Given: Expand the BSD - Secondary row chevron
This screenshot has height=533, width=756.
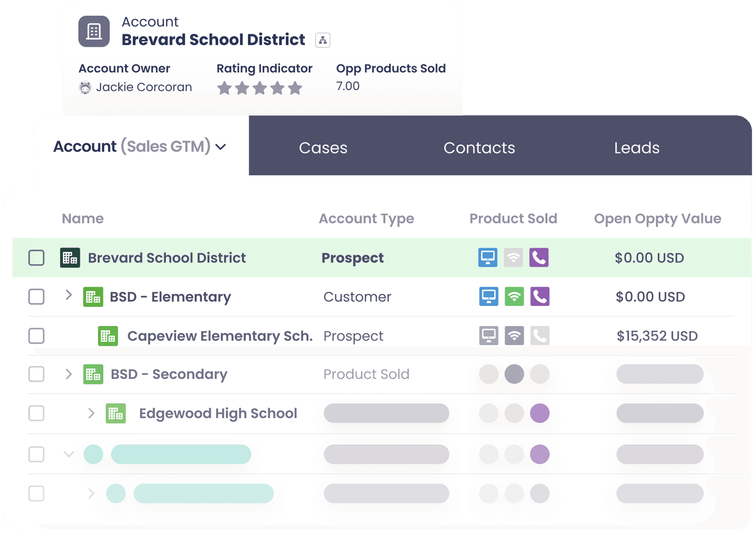Looking at the screenshot, I should (x=69, y=374).
